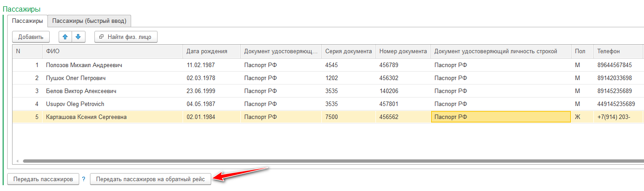This screenshot has width=644, height=191.
Task: Select passenger Пушок Олег Петрович
Action: click(76, 78)
